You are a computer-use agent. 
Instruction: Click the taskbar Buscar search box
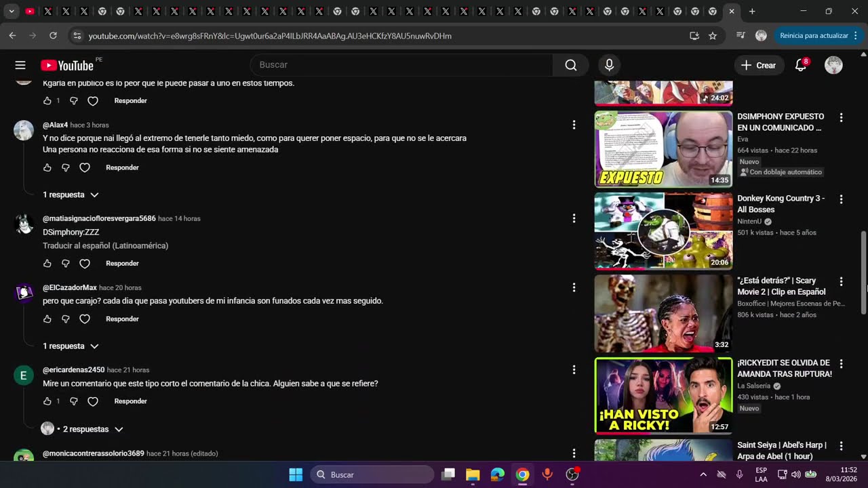372,474
